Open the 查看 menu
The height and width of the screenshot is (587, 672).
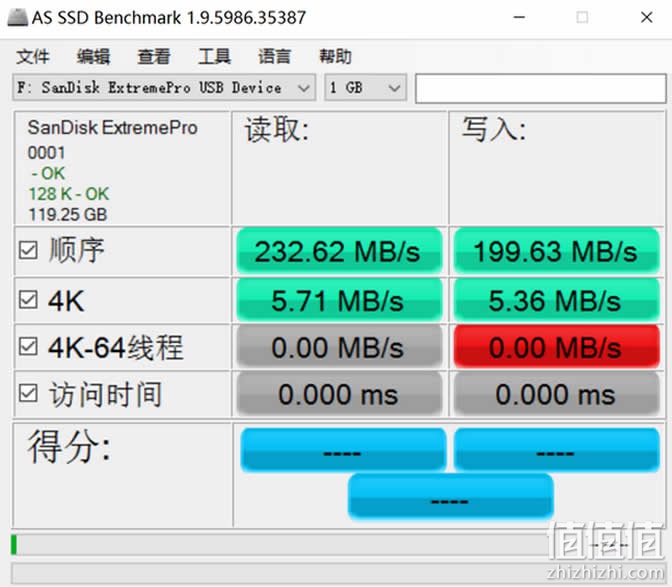point(154,57)
